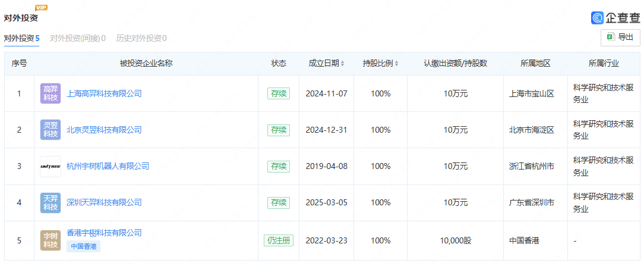Click 存续 status of 上海高羿科技
The width and height of the screenshot is (644, 266).
[x=279, y=94]
